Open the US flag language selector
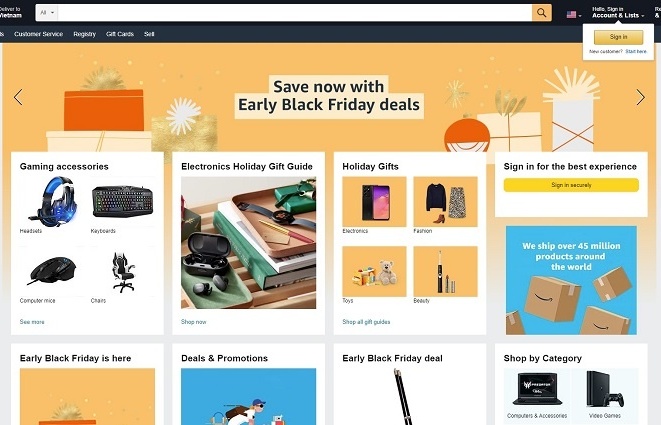The width and height of the screenshot is (661, 425). [574, 15]
